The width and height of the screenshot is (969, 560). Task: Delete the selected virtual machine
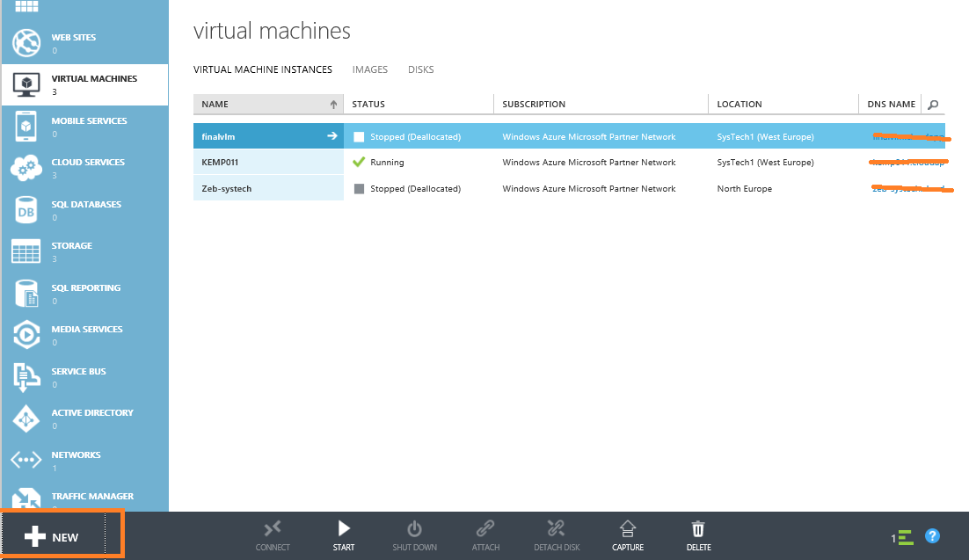click(698, 536)
